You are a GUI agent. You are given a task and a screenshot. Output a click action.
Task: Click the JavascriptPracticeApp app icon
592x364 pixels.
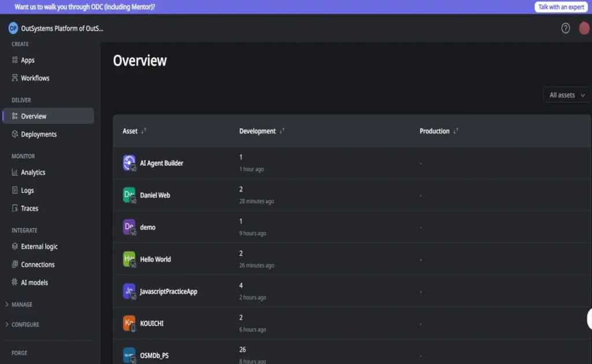pos(129,291)
